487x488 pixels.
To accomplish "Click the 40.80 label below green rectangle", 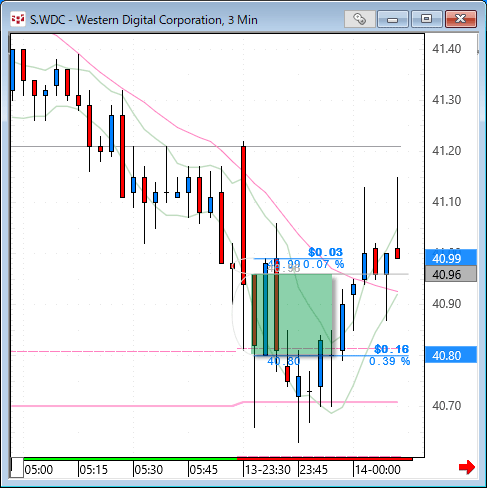I will pyautogui.click(x=283, y=361).
